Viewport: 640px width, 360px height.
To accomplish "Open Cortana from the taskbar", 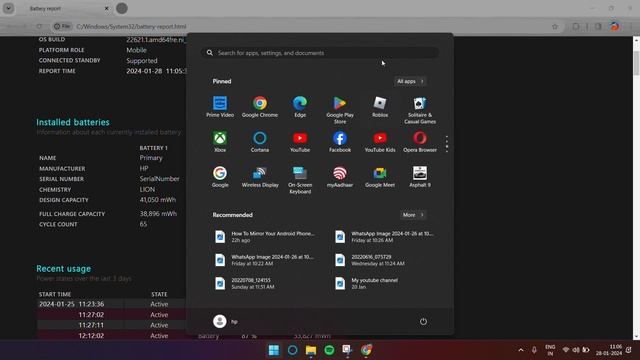I will (292, 350).
